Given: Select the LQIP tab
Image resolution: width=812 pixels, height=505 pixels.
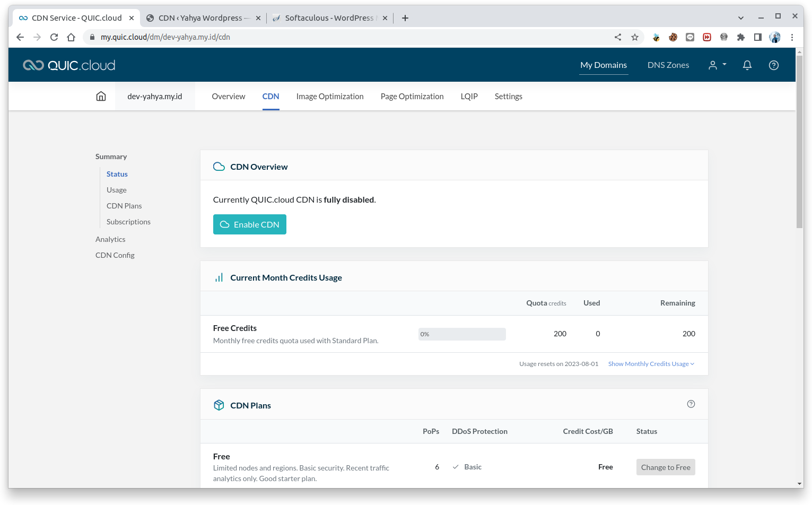Looking at the screenshot, I should point(469,96).
